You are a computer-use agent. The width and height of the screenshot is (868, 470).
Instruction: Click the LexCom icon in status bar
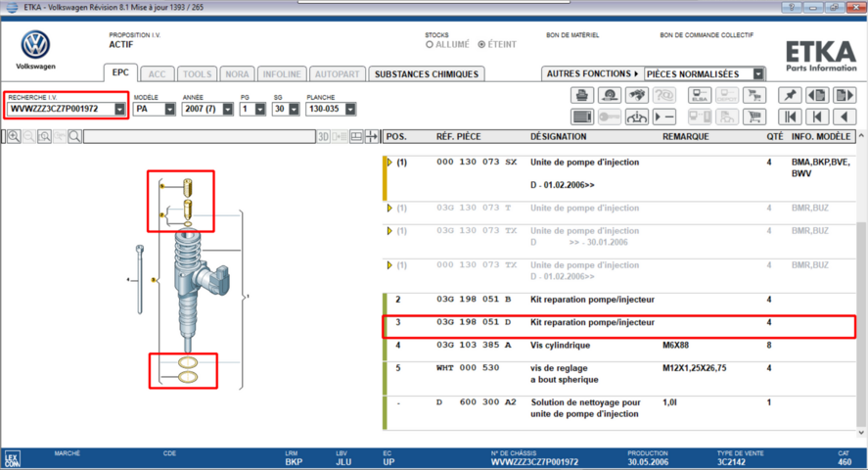tap(12, 459)
